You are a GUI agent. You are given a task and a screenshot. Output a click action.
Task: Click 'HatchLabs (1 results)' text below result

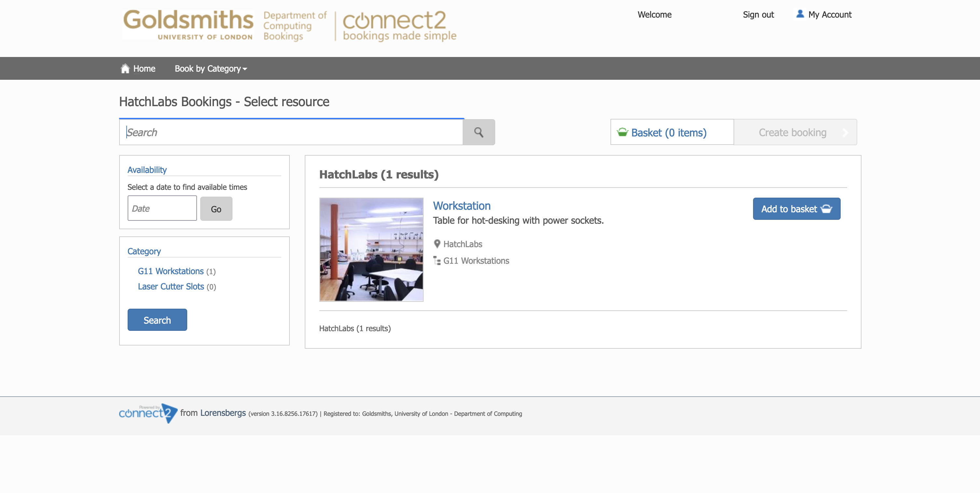click(355, 328)
